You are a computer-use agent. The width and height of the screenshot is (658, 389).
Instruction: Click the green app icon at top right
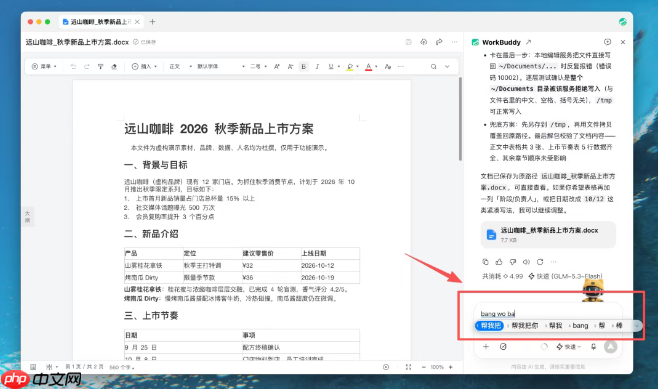[x=623, y=22]
